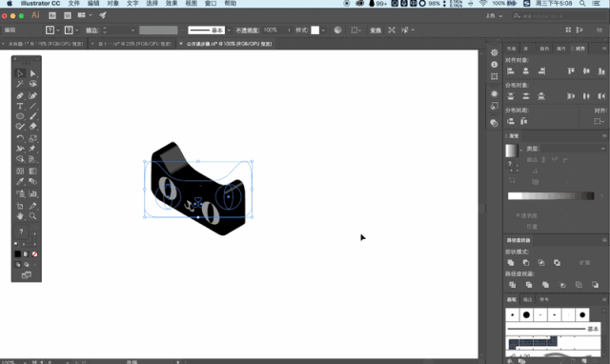Select the Type tool in the toolbox
The image size is (610, 364).
click(20, 106)
